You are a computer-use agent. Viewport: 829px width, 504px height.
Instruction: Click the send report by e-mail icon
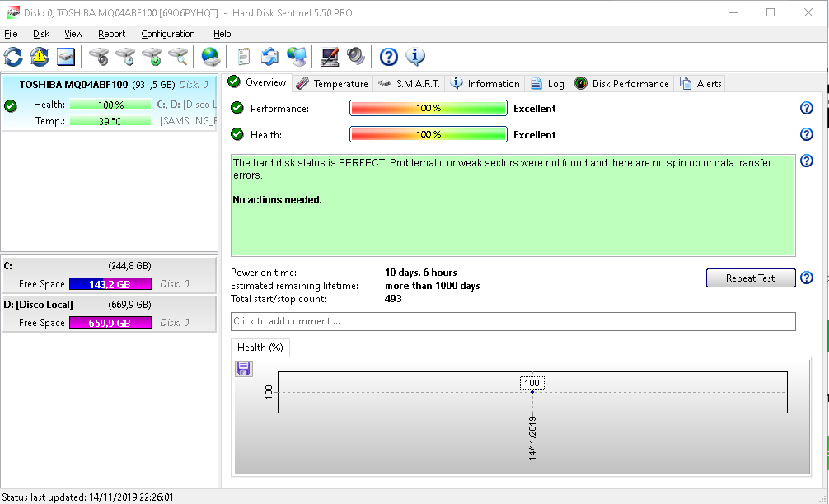269,57
